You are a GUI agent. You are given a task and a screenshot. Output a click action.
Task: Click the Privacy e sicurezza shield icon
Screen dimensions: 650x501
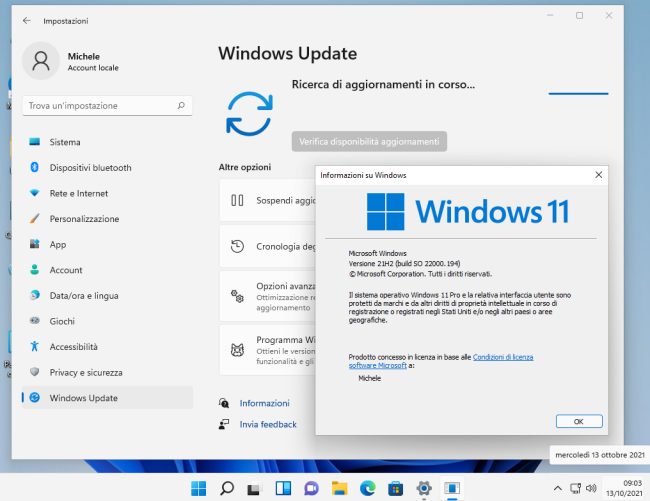(x=35, y=372)
